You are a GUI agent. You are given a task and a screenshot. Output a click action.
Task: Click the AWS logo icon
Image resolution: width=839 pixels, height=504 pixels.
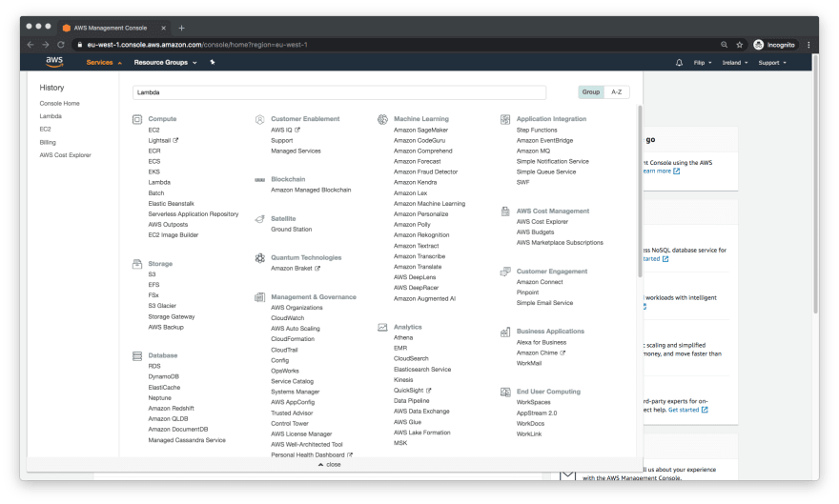click(54, 62)
